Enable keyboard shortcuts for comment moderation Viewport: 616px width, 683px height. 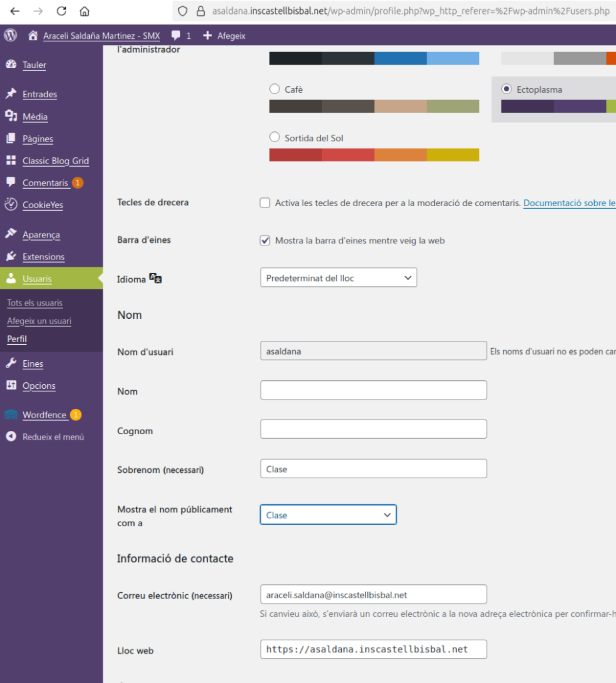coord(265,203)
